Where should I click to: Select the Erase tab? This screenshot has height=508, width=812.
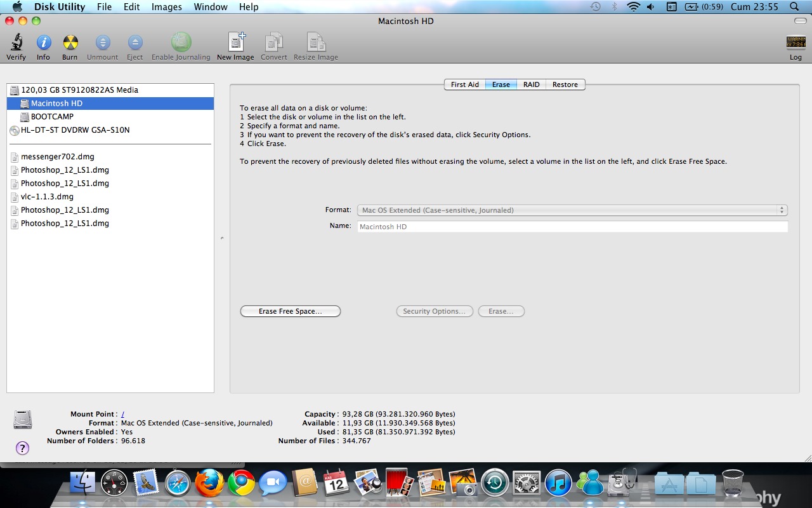pyautogui.click(x=501, y=84)
